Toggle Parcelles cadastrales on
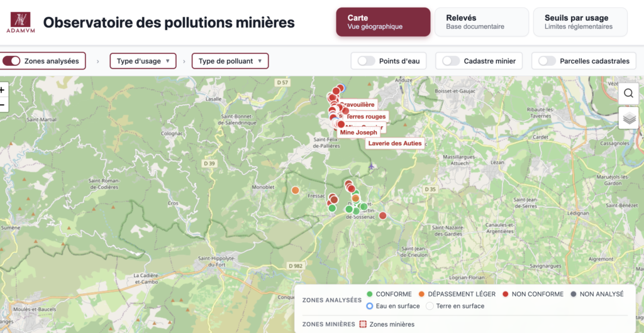The width and height of the screenshot is (644, 333). [x=547, y=61]
